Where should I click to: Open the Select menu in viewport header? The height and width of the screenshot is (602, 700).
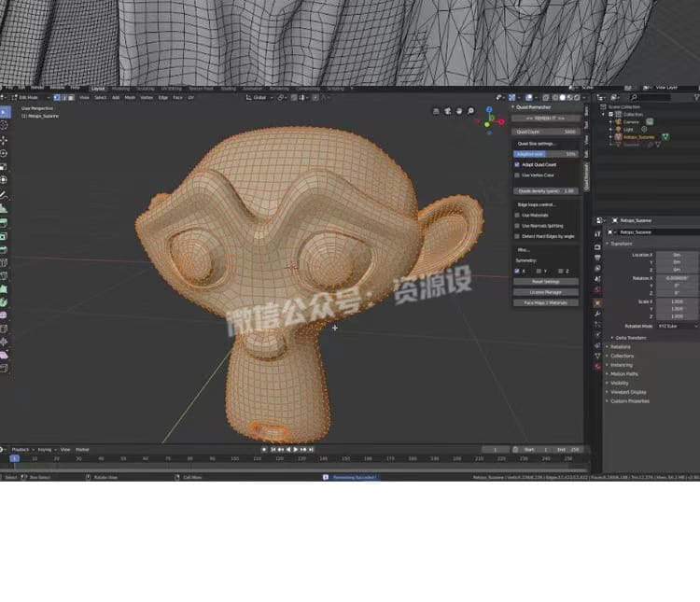coord(101,97)
